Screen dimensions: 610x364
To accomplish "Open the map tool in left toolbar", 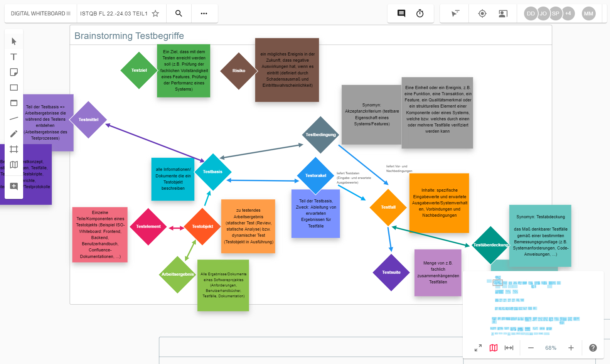I will pyautogui.click(x=14, y=165).
